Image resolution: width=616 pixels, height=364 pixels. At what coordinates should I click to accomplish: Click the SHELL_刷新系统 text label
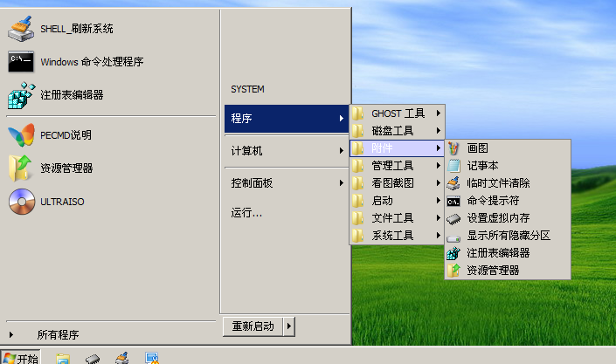pos(77,29)
